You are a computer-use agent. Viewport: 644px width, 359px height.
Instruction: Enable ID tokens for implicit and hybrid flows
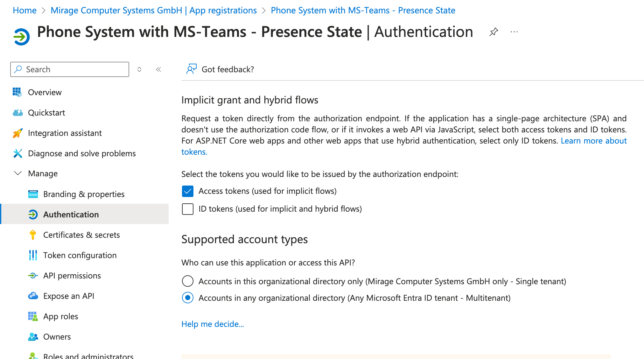click(188, 209)
